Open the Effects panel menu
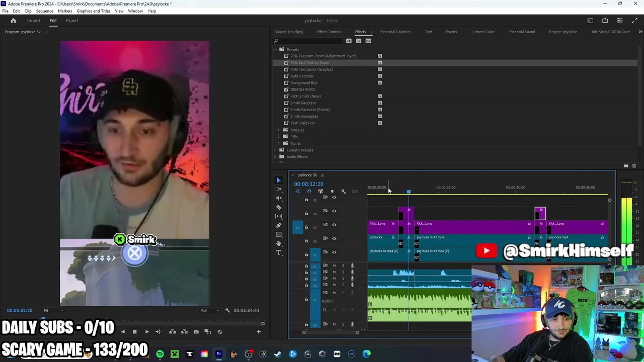Screen dimensions: 644x362 coord(371,32)
